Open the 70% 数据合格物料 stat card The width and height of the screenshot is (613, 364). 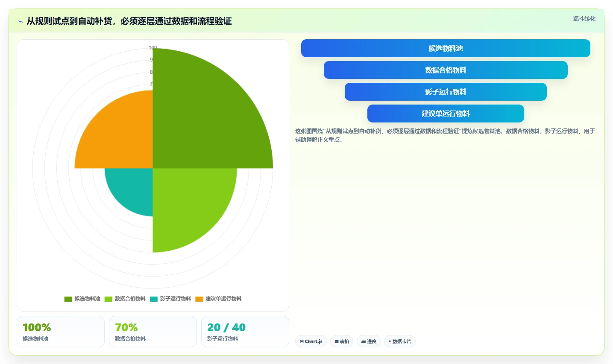[153, 332]
